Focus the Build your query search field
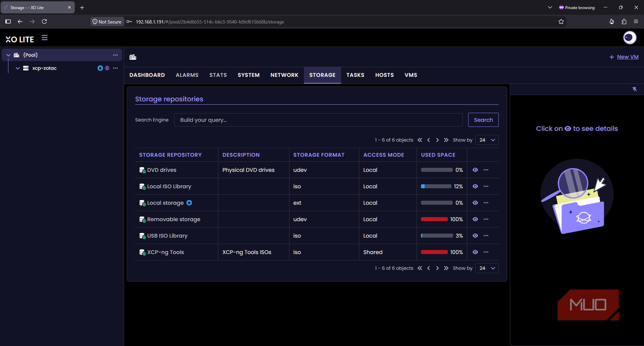This screenshot has width=644, height=346. point(318,120)
